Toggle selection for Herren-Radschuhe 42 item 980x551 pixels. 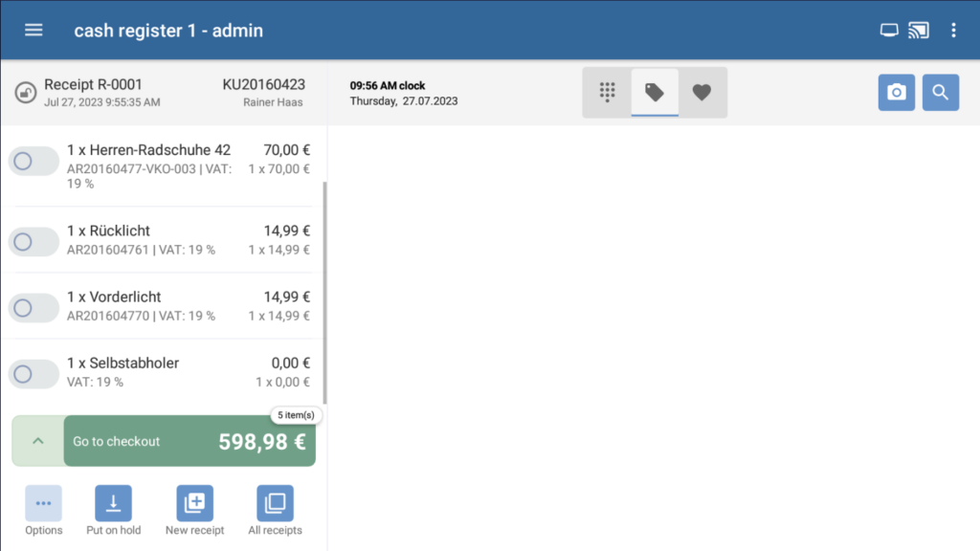point(33,162)
